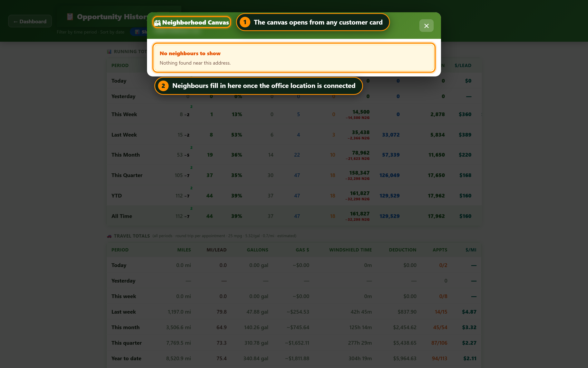Click the 126,049 figure in This Quarter row
588x368 pixels.
click(x=389, y=175)
